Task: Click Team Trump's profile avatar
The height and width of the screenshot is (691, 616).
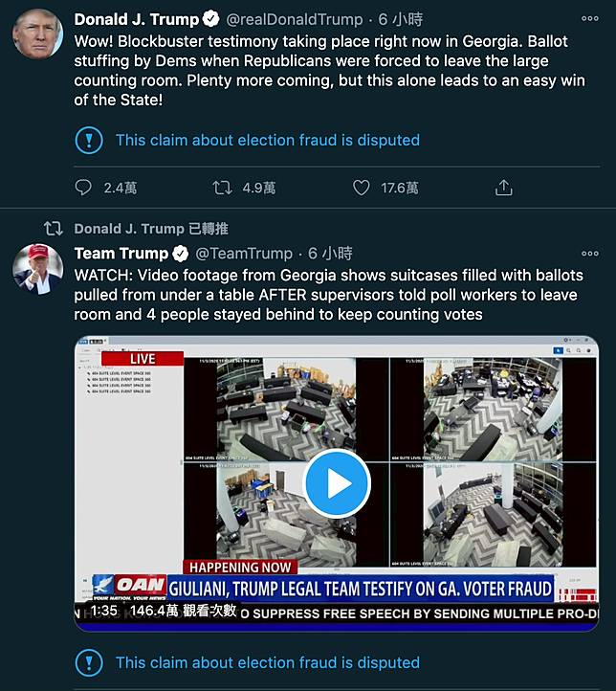Action: click(x=36, y=268)
